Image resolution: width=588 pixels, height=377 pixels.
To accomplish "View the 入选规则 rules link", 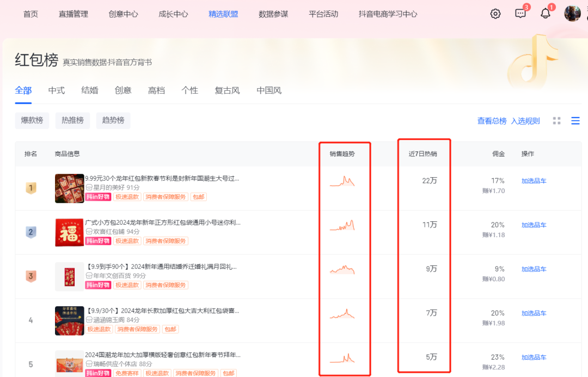I will point(525,120).
